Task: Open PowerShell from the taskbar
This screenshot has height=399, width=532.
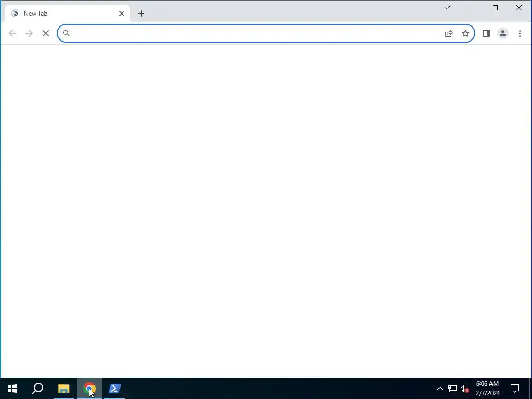Action: tap(115, 389)
